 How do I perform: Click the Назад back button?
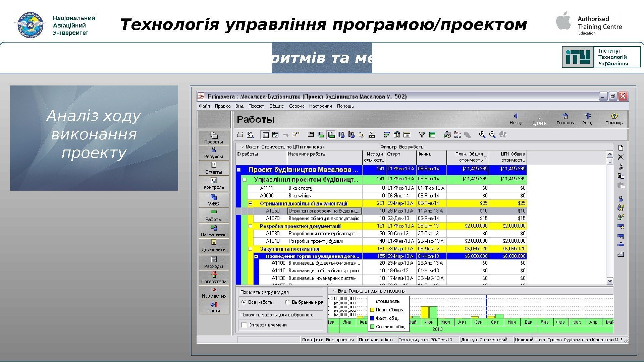(516, 118)
